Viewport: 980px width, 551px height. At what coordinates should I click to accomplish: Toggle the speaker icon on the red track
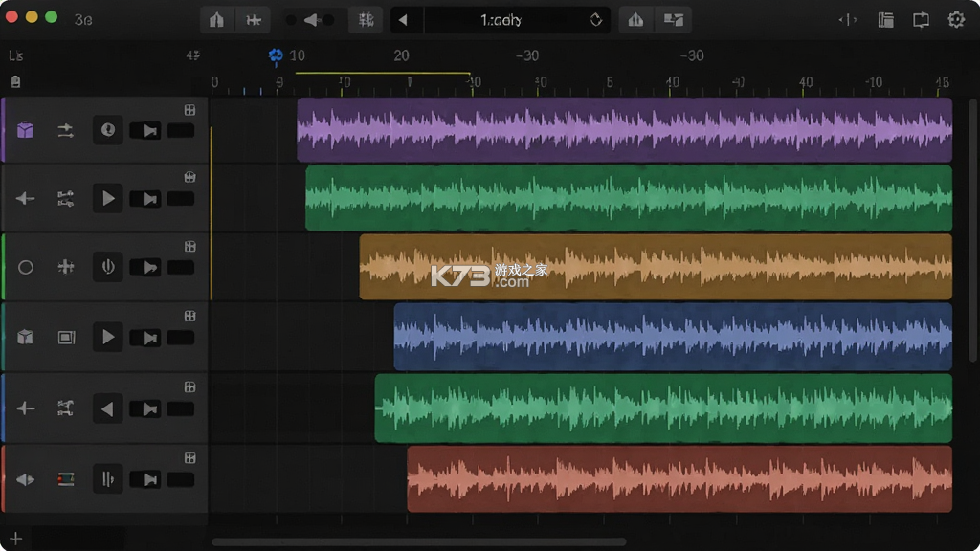point(25,480)
